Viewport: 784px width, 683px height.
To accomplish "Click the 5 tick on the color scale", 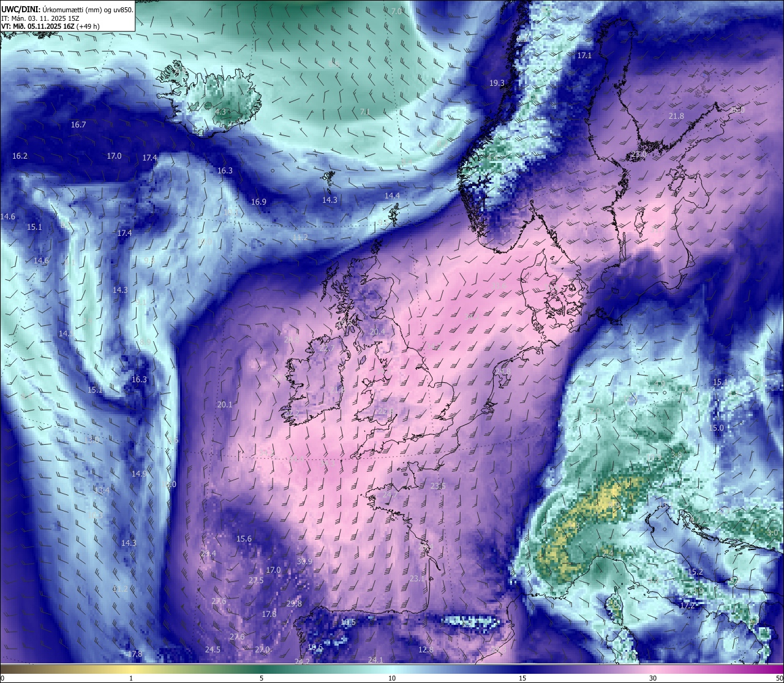I will [262, 677].
